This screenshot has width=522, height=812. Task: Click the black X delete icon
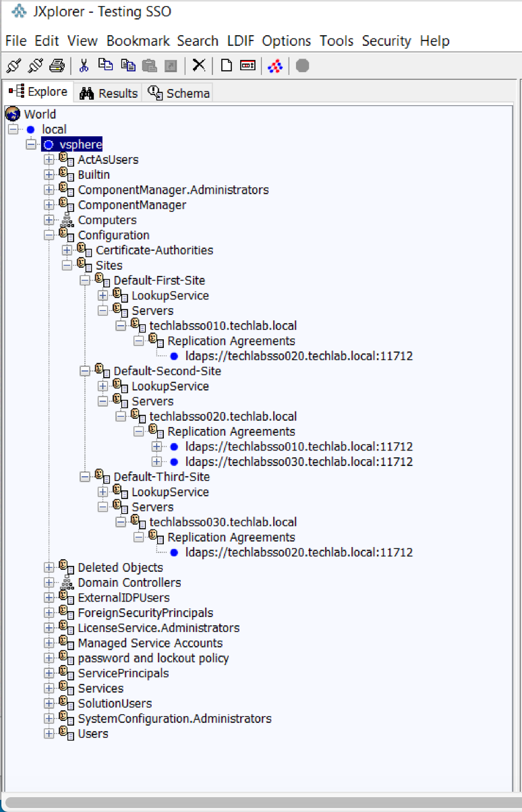tap(198, 65)
